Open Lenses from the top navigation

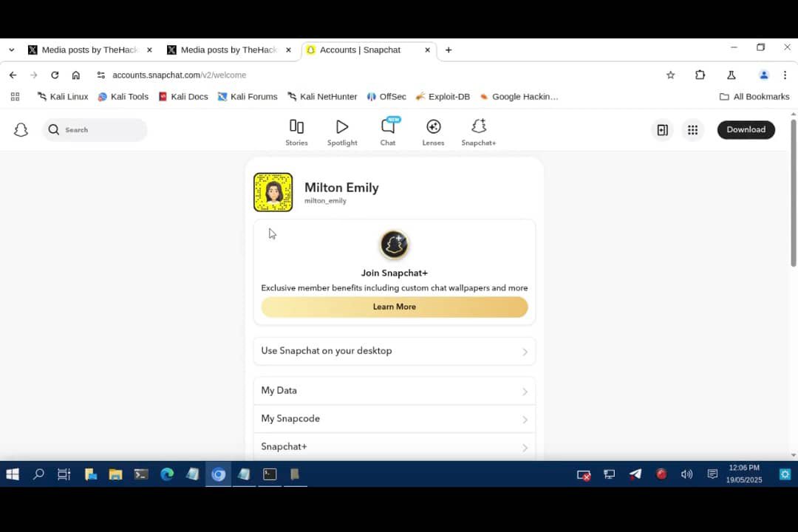tap(433, 132)
